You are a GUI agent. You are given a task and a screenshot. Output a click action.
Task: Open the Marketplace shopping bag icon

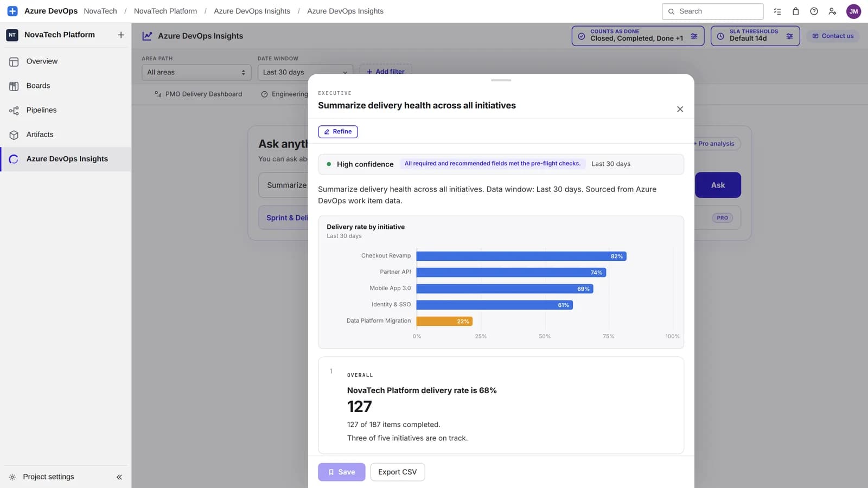point(796,11)
